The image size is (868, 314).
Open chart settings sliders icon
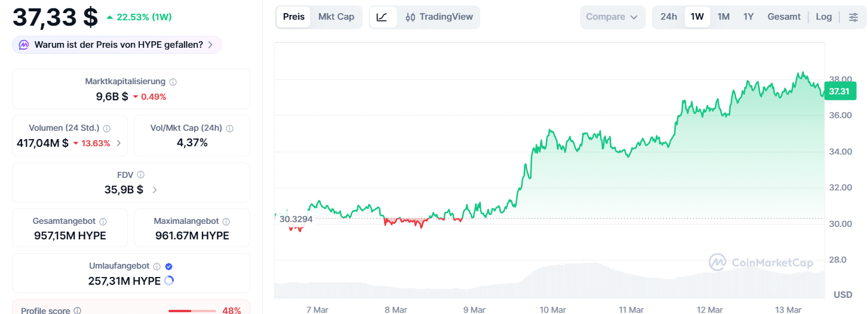(853, 17)
